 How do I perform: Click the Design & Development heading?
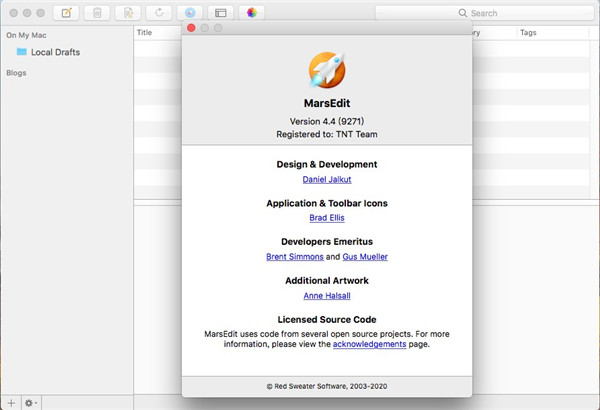[x=327, y=165]
